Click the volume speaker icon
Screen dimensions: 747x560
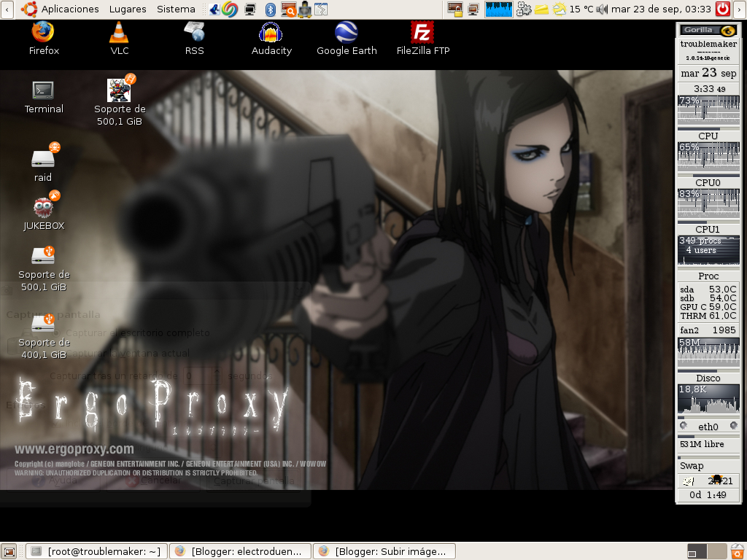click(602, 9)
